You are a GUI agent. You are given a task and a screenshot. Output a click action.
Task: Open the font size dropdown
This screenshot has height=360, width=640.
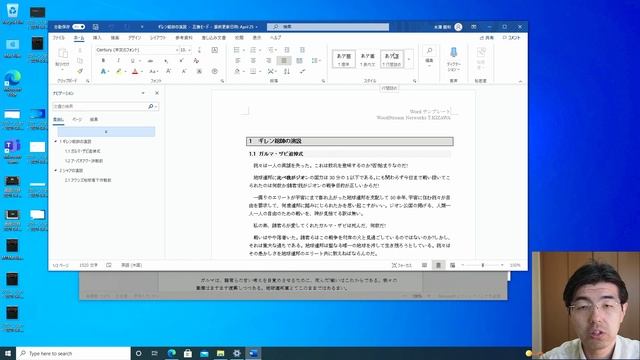[189, 50]
